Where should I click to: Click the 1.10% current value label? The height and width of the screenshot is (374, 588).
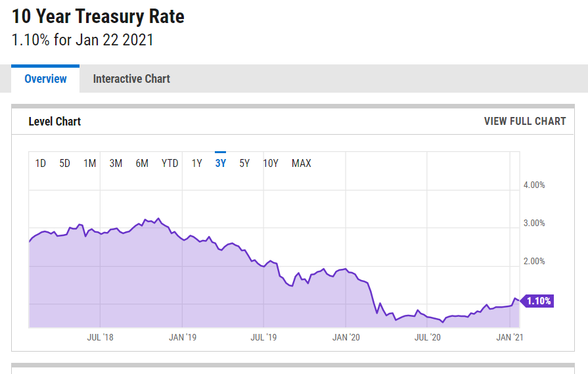(539, 301)
